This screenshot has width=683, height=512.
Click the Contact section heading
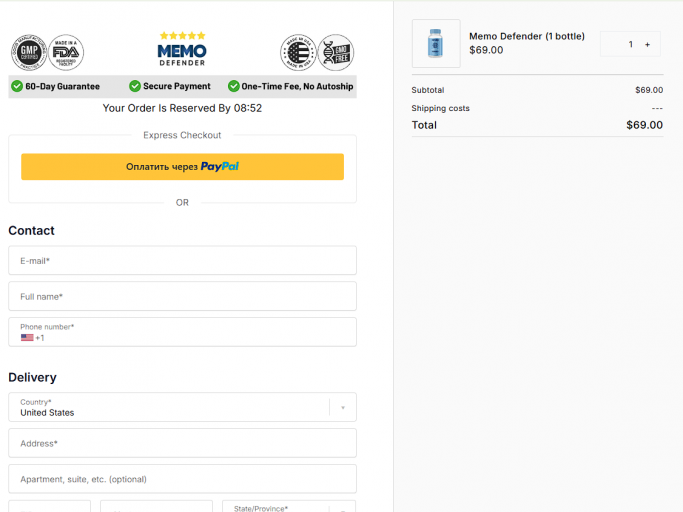[31, 231]
